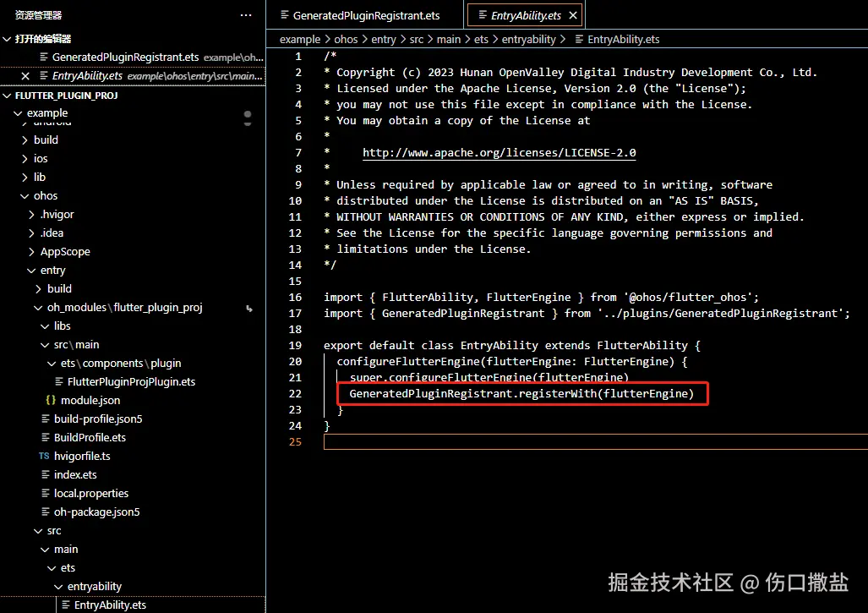Place cursor on empty line 25
Screen dimensions: 868x613
point(596,442)
